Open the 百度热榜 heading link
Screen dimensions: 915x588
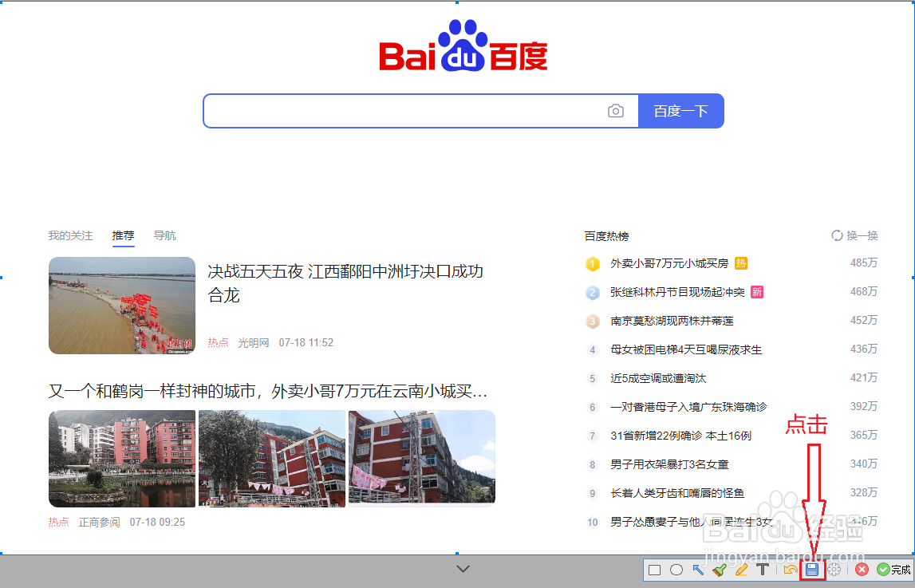pos(607,236)
